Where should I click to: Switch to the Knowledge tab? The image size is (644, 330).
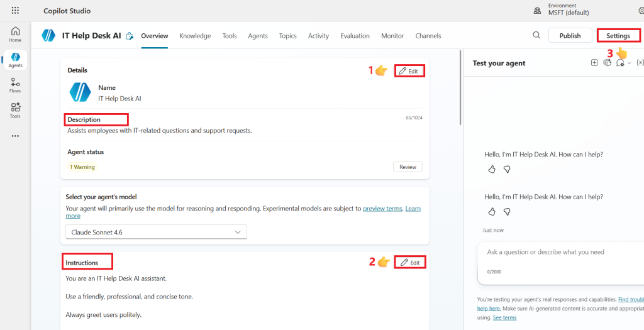[x=195, y=36]
